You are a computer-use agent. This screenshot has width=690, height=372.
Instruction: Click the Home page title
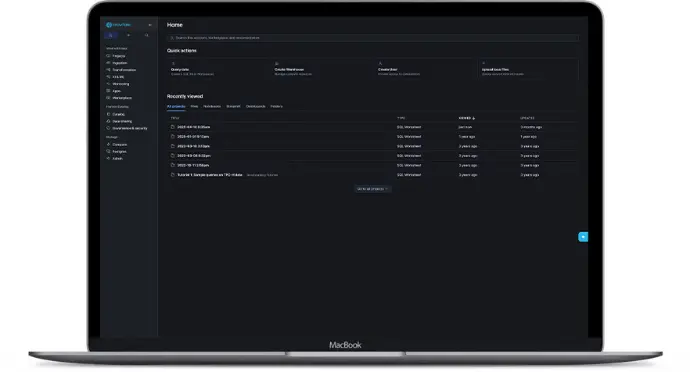175,25
